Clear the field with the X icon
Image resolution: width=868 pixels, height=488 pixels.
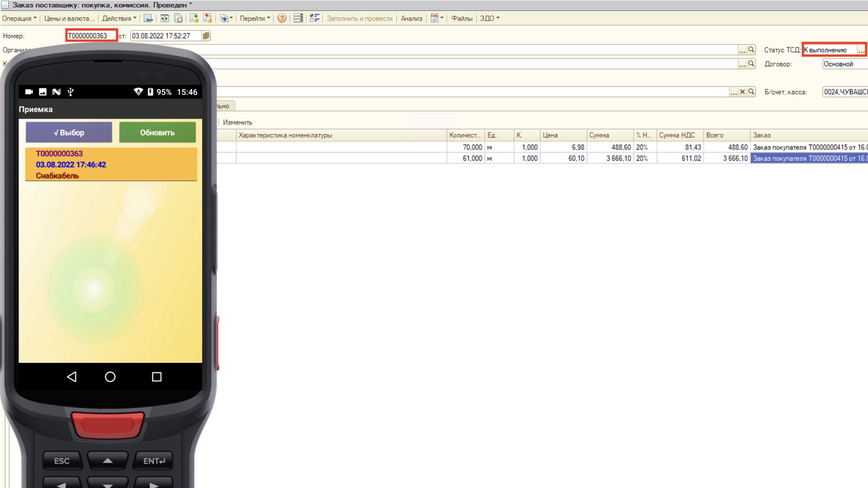pos(742,92)
